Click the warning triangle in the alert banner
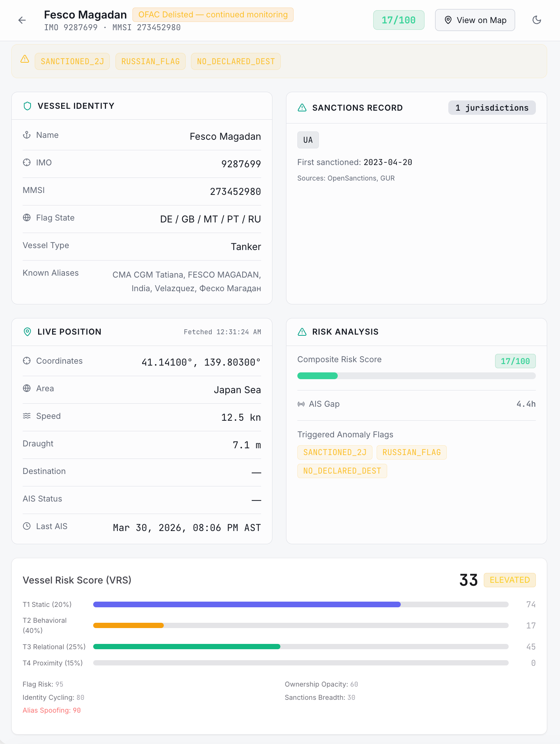The width and height of the screenshot is (560, 744). (25, 59)
